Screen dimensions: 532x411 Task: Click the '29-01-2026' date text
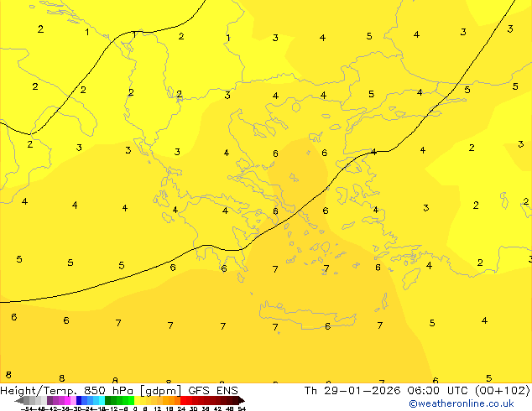point(362,390)
